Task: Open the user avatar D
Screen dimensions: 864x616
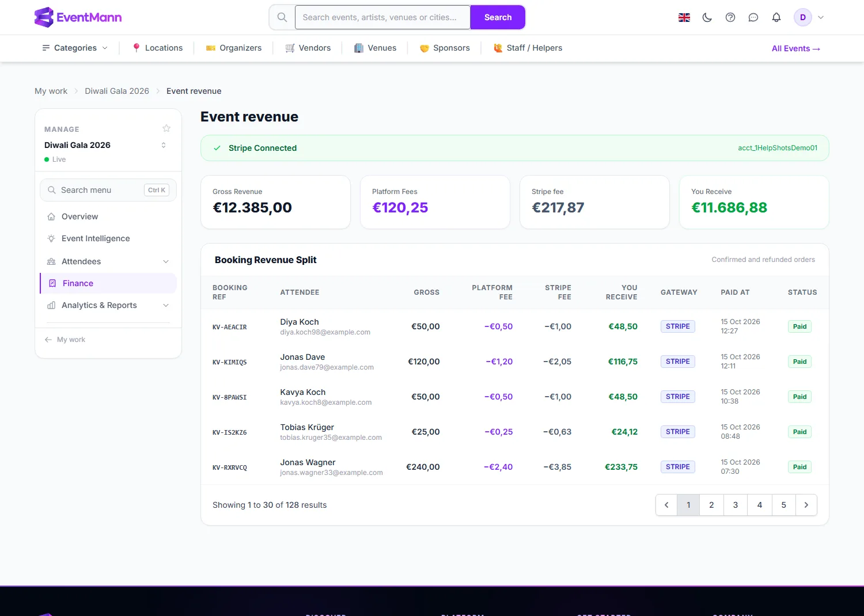Action: tap(803, 17)
